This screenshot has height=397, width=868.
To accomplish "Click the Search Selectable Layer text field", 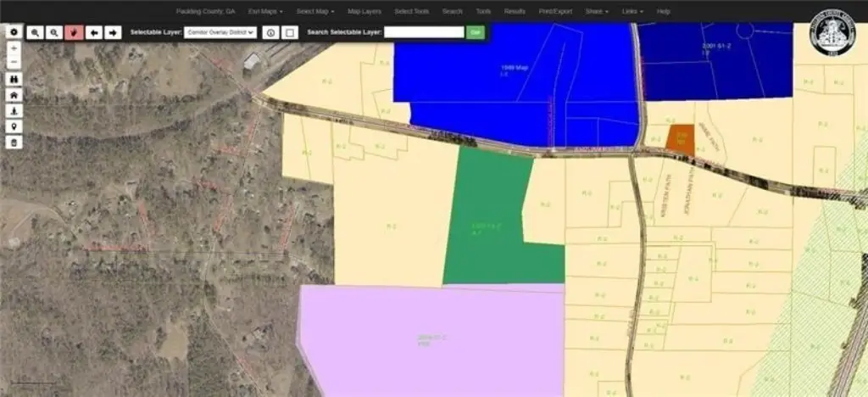I will (424, 32).
